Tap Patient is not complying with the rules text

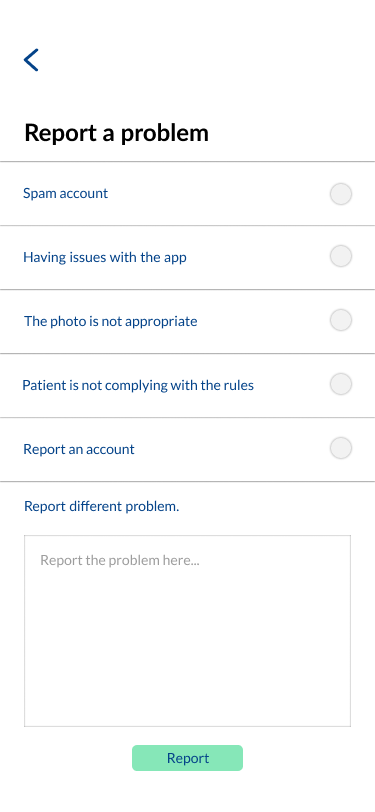(x=138, y=385)
